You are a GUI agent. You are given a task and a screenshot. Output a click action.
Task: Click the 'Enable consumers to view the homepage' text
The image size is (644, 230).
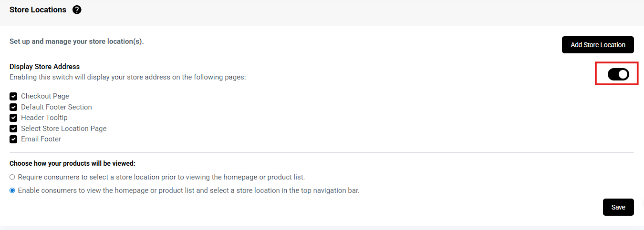coord(188,190)
